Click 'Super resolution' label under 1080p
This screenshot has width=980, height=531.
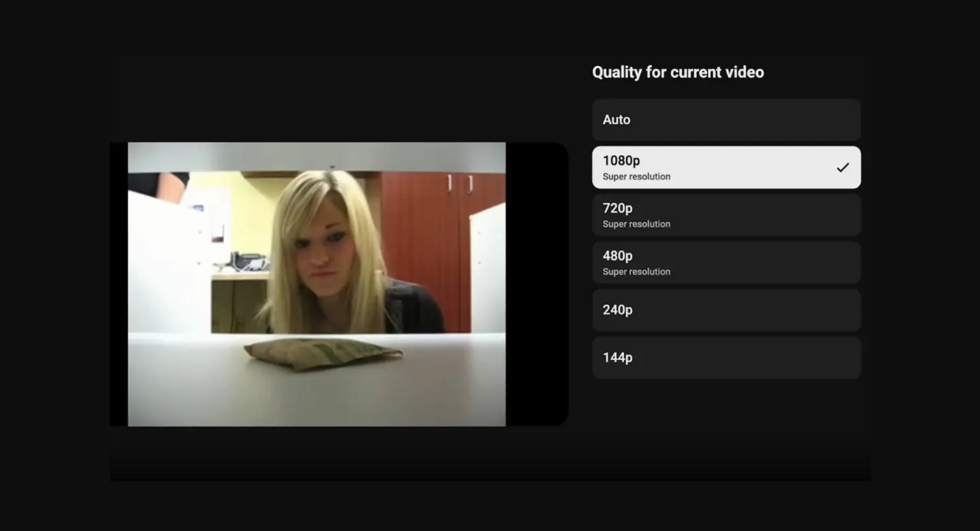[x=636, y=177]
